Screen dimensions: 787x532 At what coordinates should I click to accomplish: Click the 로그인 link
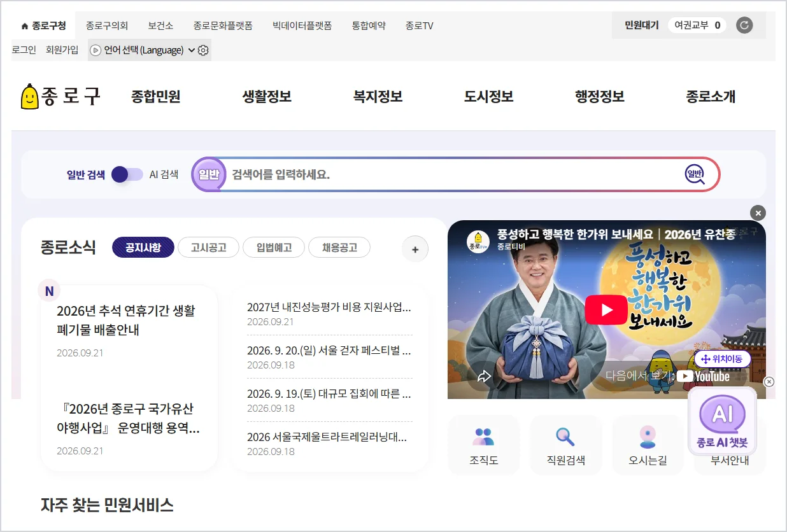24,50
